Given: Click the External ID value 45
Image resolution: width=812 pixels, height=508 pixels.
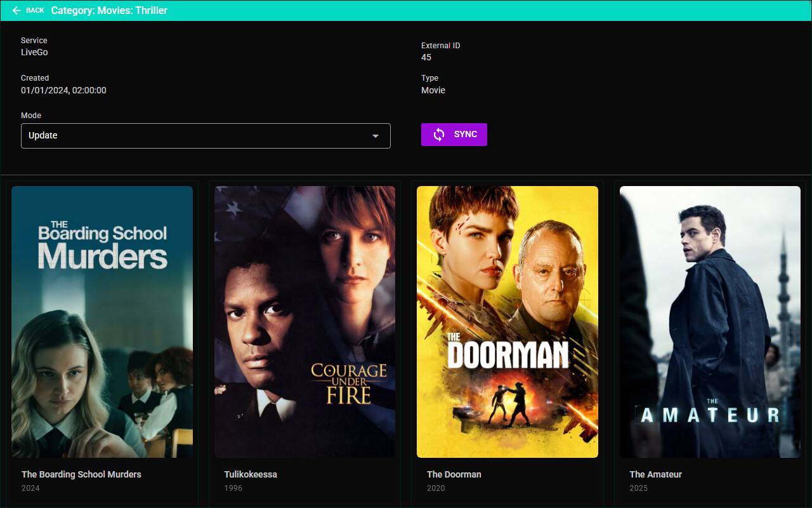Looking at the screenshot, I should click(426, 57).
